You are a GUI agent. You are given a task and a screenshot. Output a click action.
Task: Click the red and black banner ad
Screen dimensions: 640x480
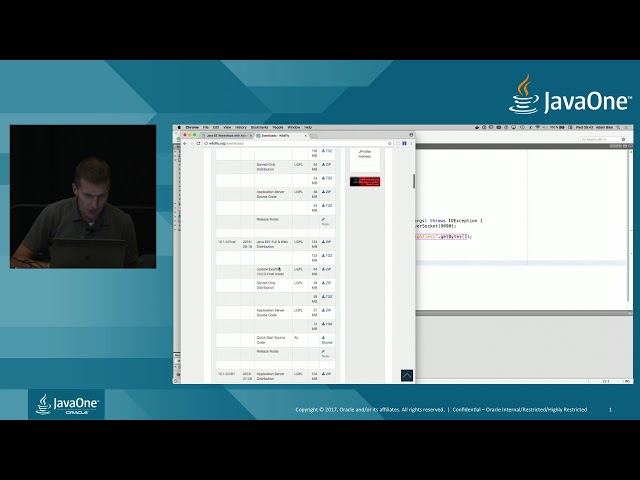tap(365, 182)
